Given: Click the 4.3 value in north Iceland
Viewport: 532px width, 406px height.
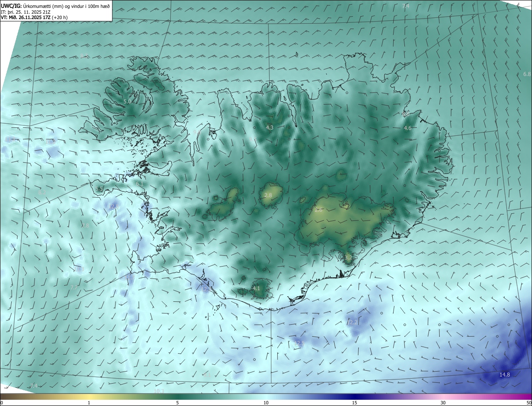Looking at the screenshot, I should pyautogui.click(x=270, y=127).
